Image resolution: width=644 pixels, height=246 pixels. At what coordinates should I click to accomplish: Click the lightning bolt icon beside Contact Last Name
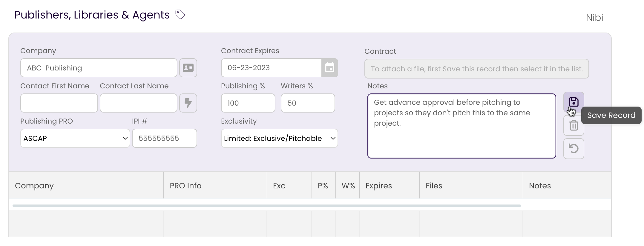point(188,103)
